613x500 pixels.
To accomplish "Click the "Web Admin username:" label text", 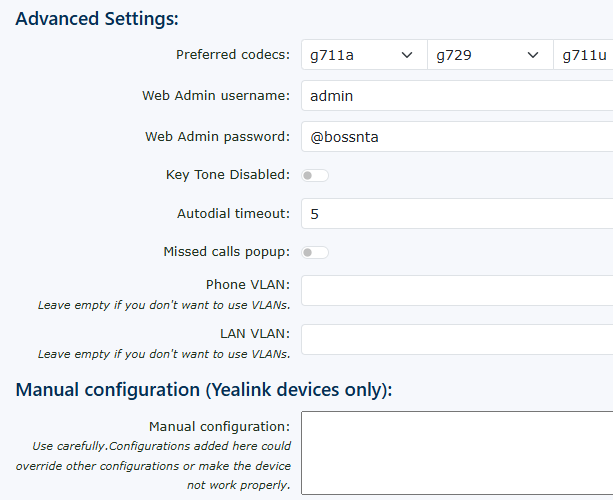I will pos(216,96).
